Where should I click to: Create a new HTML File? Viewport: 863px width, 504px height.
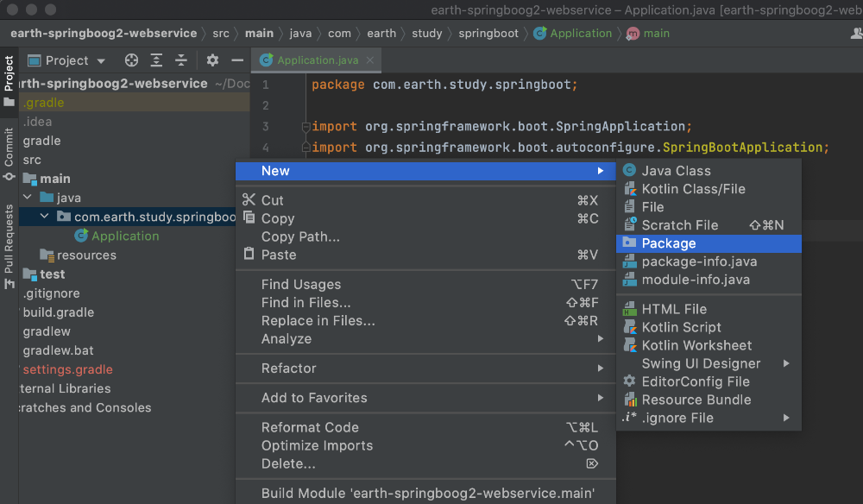[709, 309]
